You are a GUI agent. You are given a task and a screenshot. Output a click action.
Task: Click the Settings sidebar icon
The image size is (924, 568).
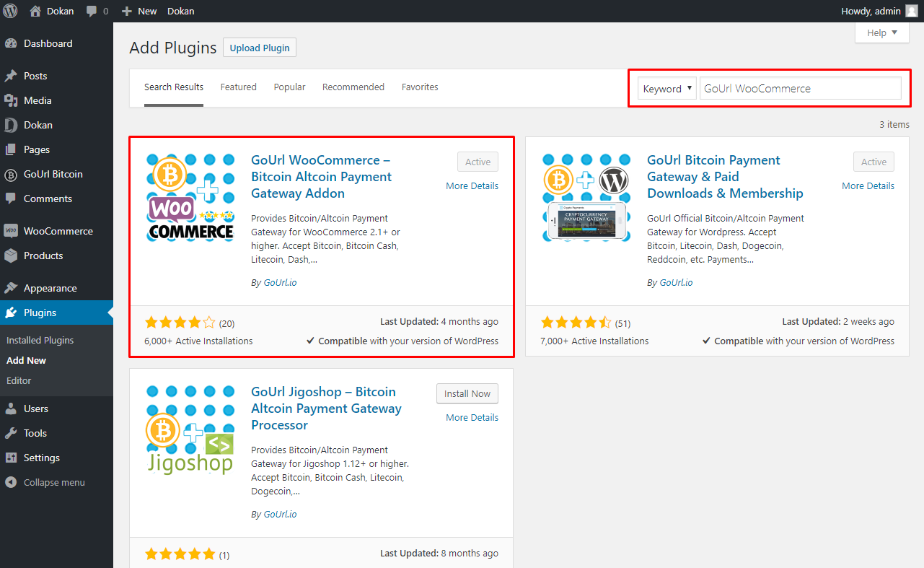pos(11,458)
